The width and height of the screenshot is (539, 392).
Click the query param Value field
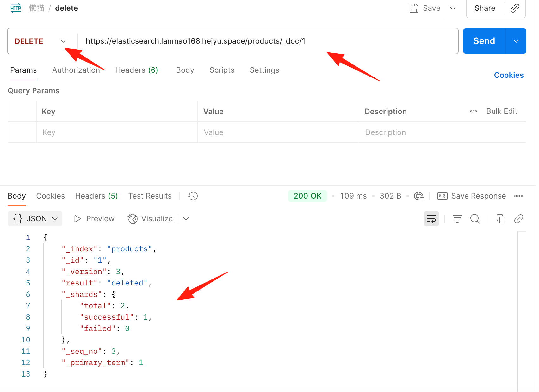(x=278, y=132)
